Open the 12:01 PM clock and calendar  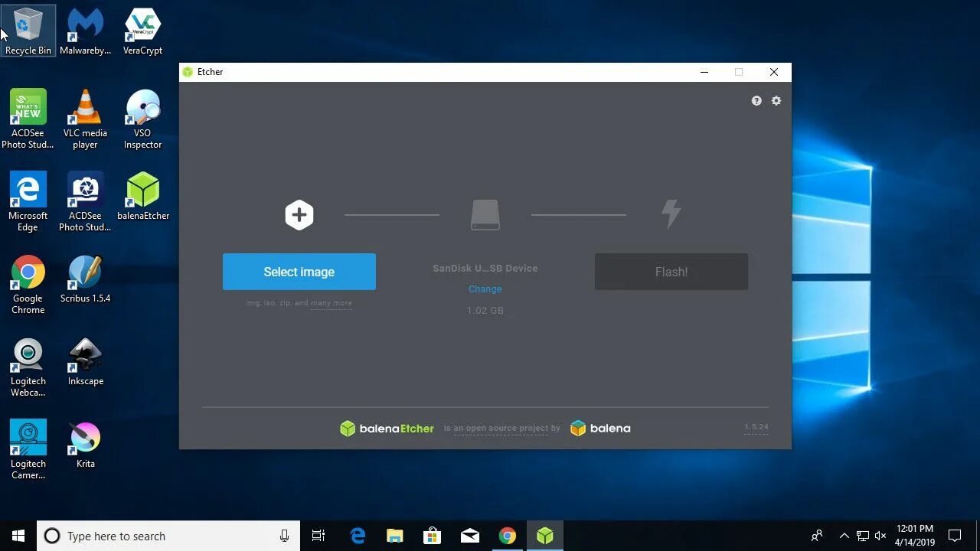coord(915,536)
